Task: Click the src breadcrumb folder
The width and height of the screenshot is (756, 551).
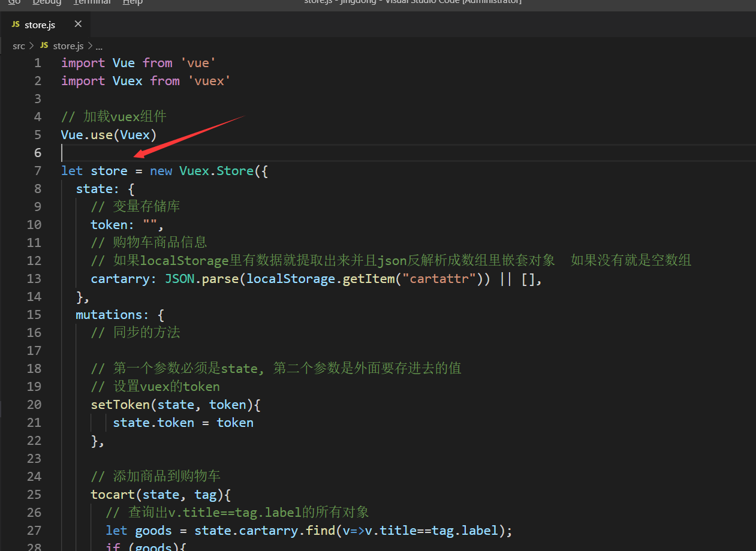Action: pyautogui.click(x=19, y=46)
